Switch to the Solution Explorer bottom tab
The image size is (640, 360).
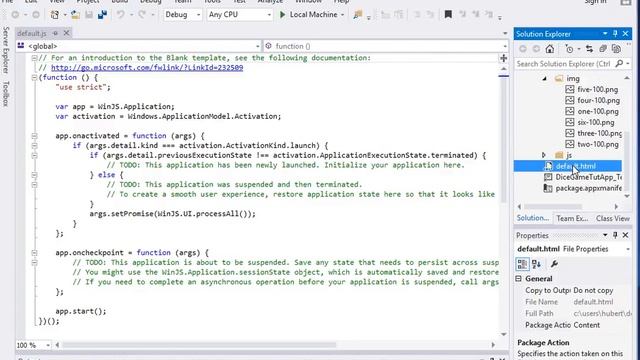[533, 218]
